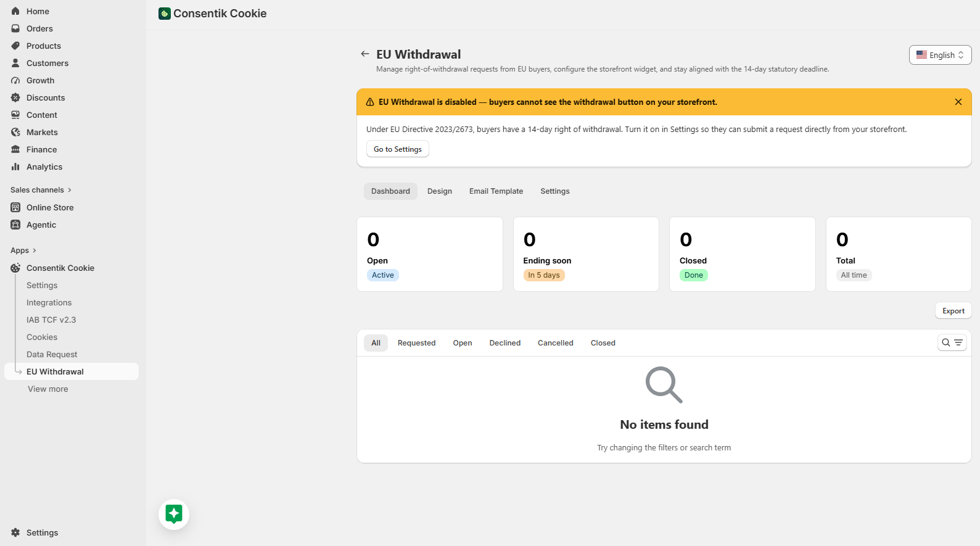Image resolution: width=980 pixels, height=546 pixels.
Task: Click the No items found heading
Action: (x=664, y=424)
